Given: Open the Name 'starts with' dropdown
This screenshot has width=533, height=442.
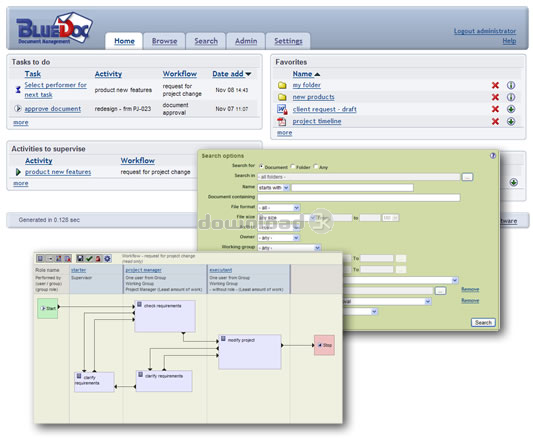Looking at the screenshot, I should point(274,188).
